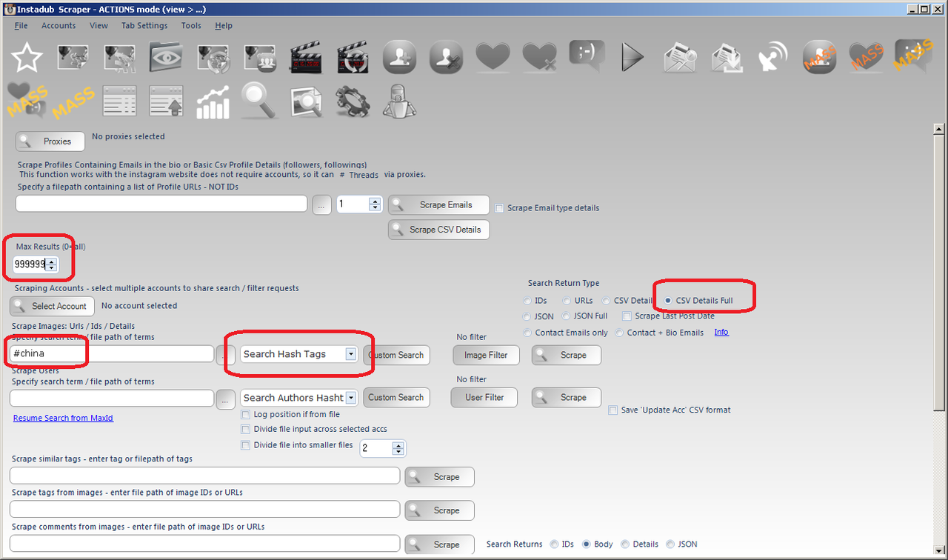Click the plain heart like icon

click(493, 57)
